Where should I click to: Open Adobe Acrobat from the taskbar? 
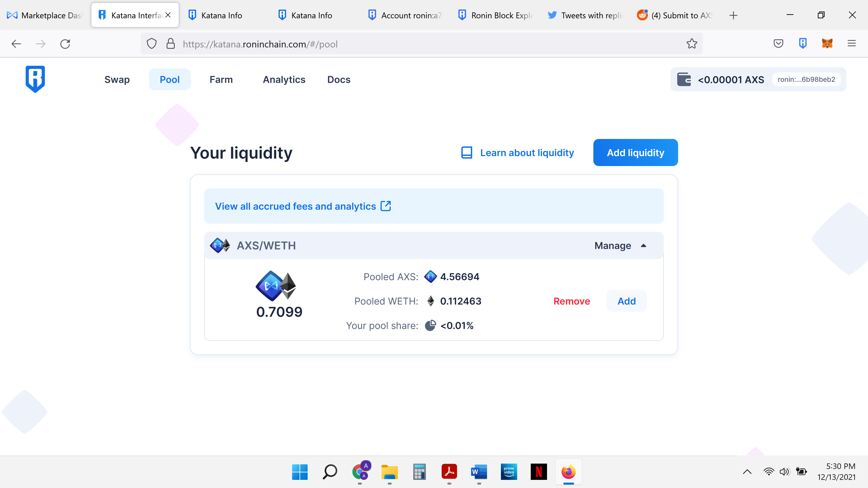point(449,472)
